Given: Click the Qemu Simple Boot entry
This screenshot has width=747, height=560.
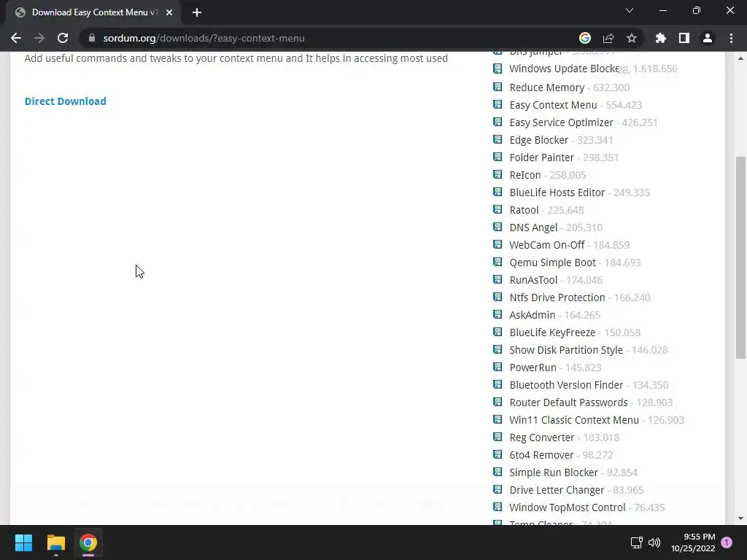Looking at the screenshot, I should coord(552,262).
